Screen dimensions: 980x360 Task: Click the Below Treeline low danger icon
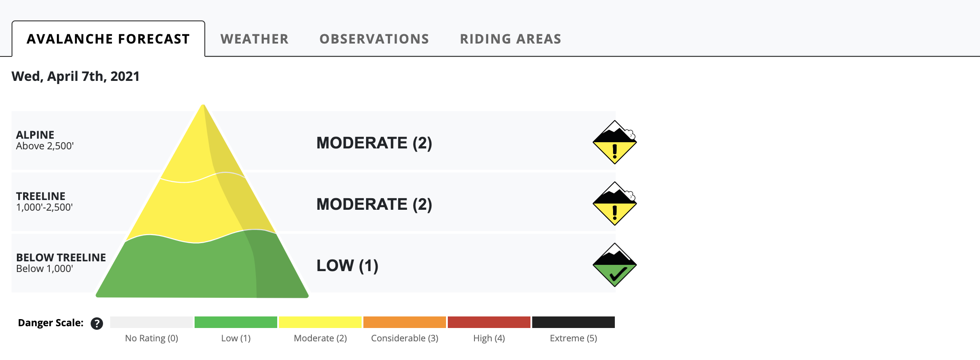click(615, 265)
